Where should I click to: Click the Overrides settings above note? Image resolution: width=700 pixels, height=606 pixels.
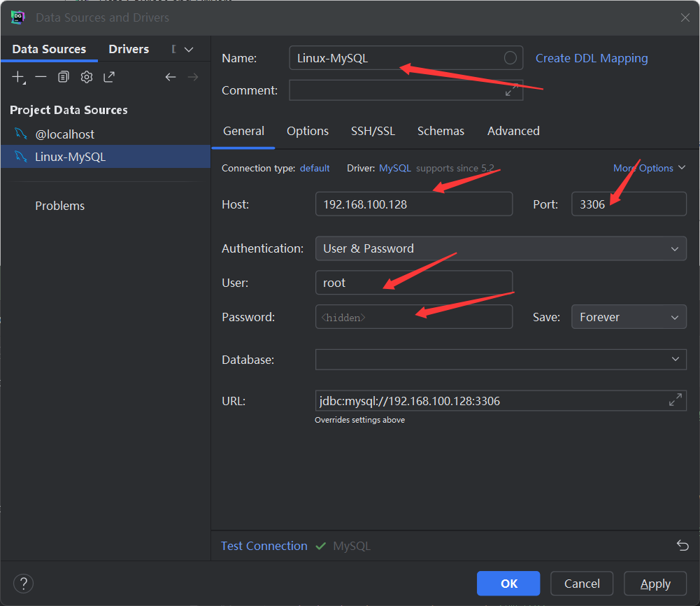[x=360, y=420]
